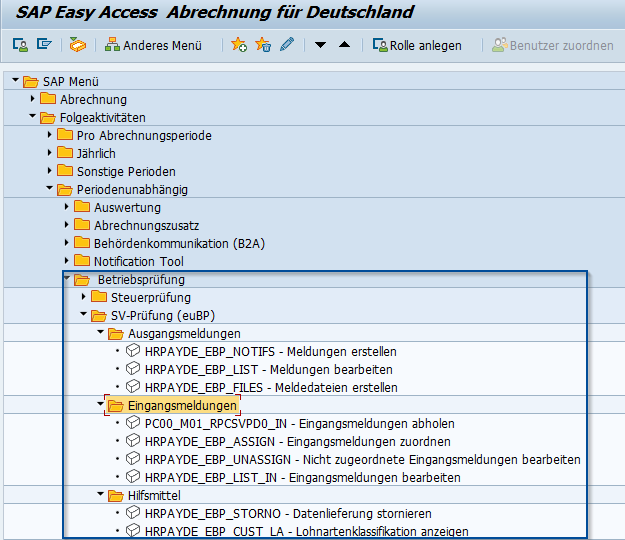Select Benutzer zuordnen toolbar button
This screenshot has height=540, width=625.
(553, 45)
